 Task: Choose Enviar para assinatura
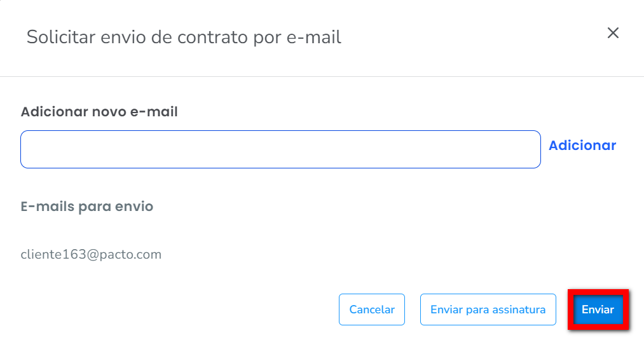pyautogui.click(x=488, y=309)
